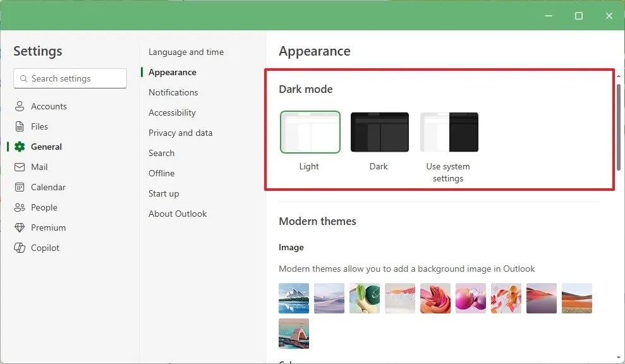The height and width of the screenshot is (364, 625).
Task: Open Copilot settings in the sidebar
Action: coord(44,248)
